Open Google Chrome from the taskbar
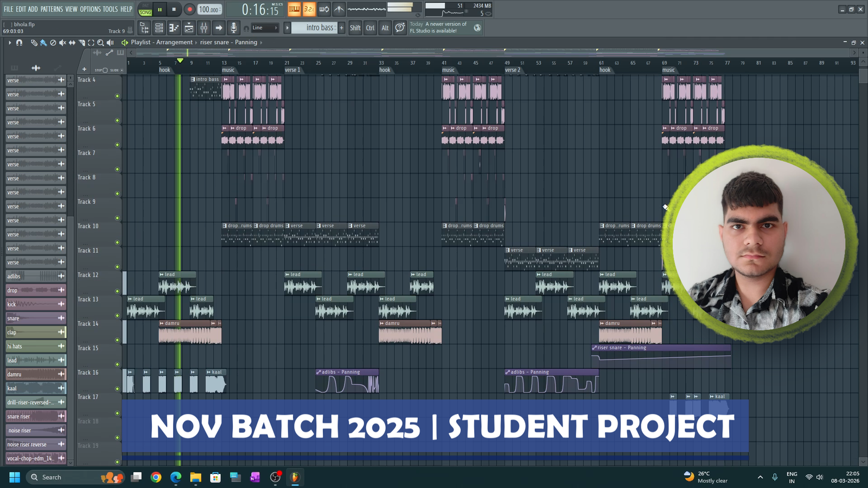This screenshot has height=488, width=868. click(156, 477)
